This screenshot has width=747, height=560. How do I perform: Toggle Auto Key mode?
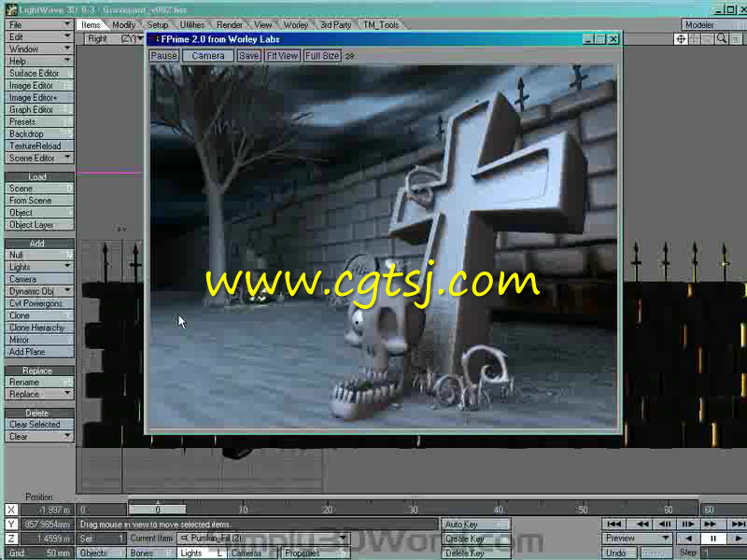click(x=475, y=525)
